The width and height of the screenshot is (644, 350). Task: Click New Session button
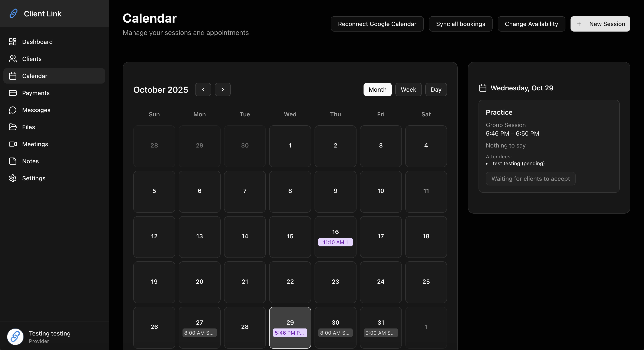click(600, 24)
